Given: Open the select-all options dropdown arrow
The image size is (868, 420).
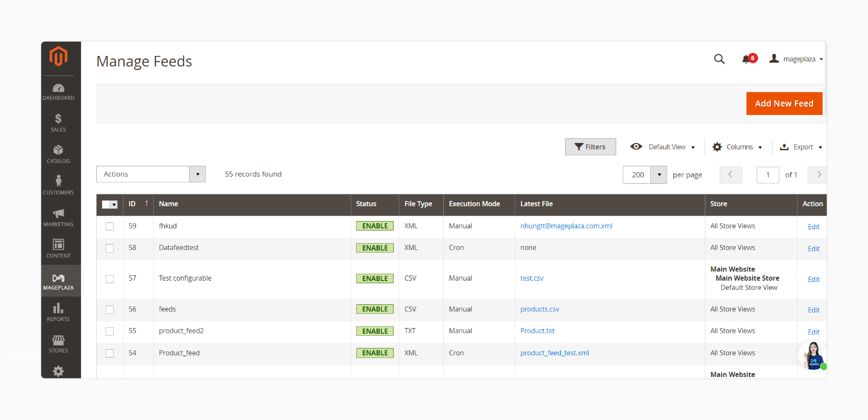Looking at the screenshot, I should coord(114,205).
